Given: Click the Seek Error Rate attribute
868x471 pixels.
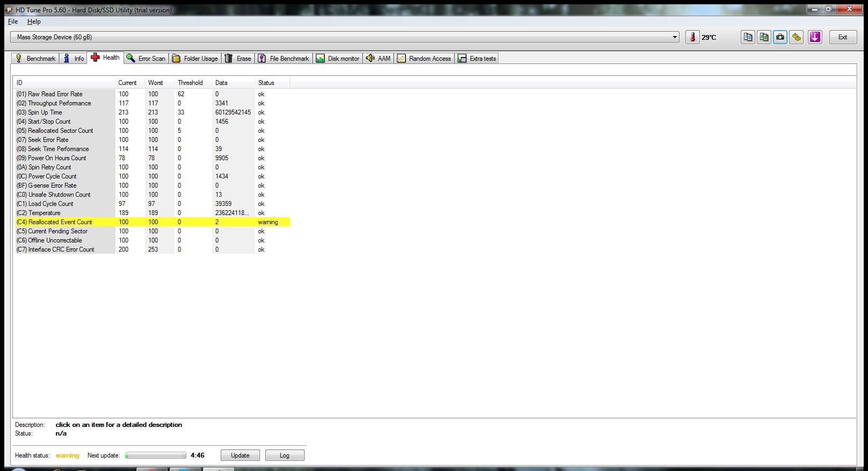Looking at the screenshot, I should [153, 140].
